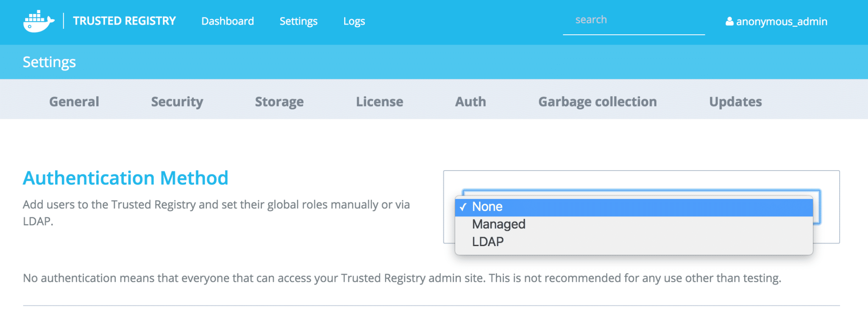Click the TRUSTED REGISTRY brand title

(124, 21)
